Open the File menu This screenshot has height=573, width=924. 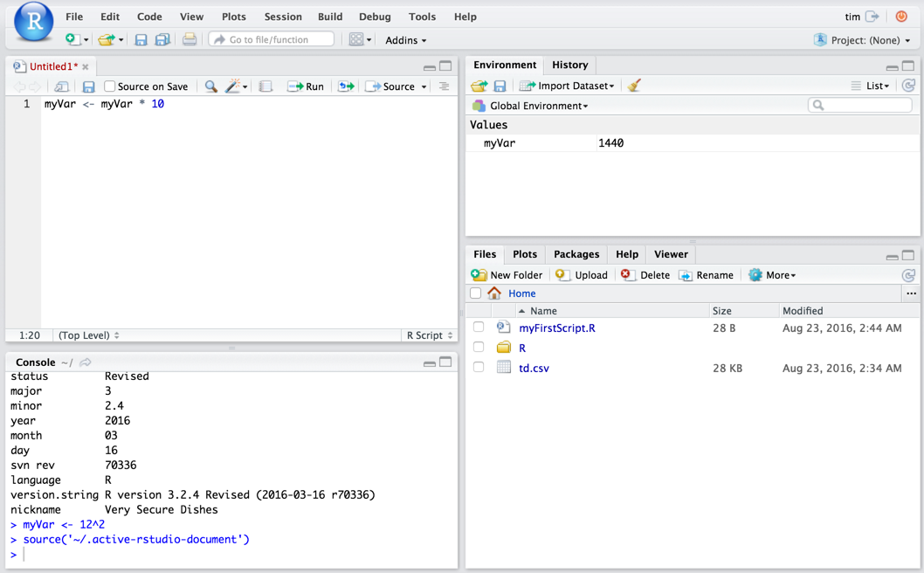pos(74,17)
